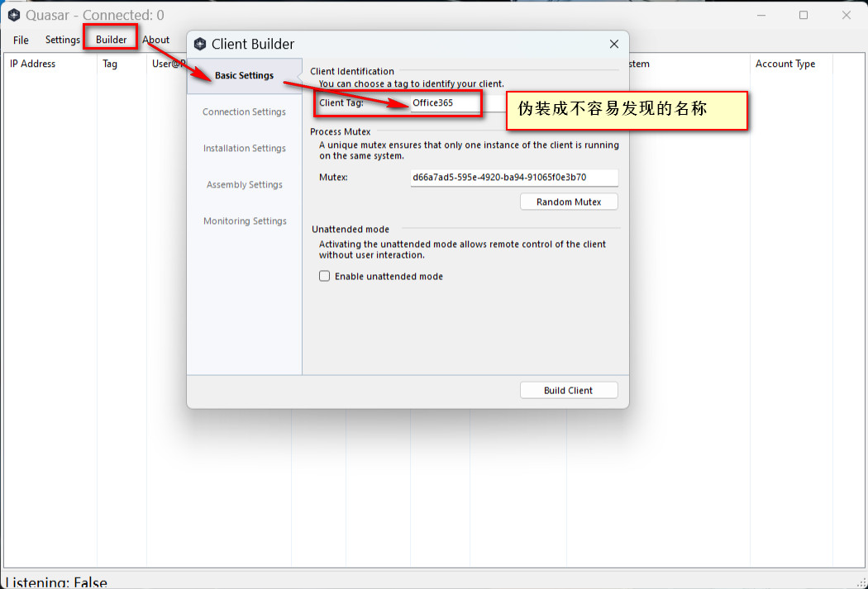Click the Client Builder dialog logo icon
The image size is (868, 589).
point(200,44)
